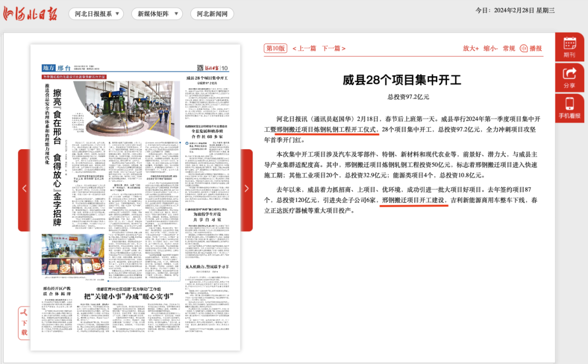Expand the 河北日报报系 dropdown

tap(96, 14)
